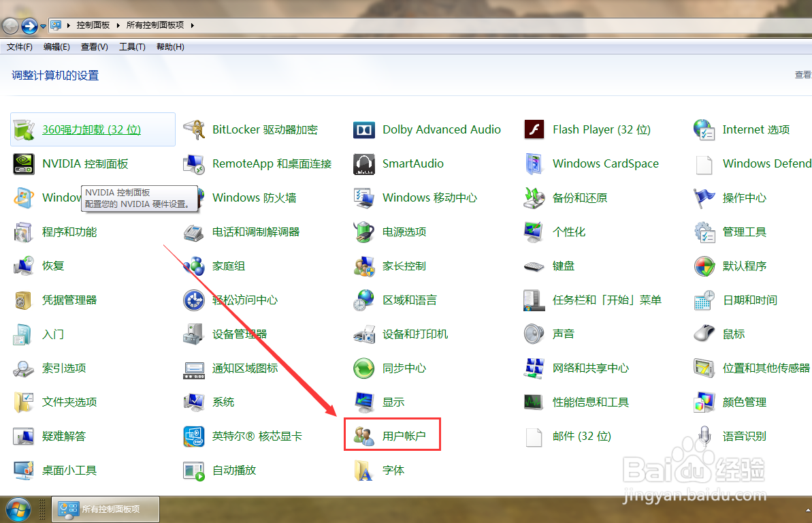Open the 日期和时间 calendar icon
Image resolution: width=812 pixels, height=523 pixels.
click(x=704, y=300)
